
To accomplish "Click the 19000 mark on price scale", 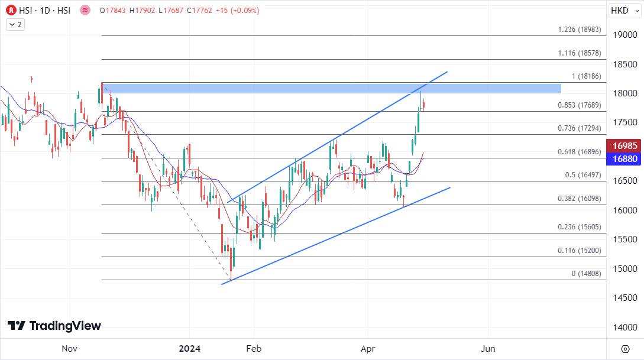I will click(x=624, y=35).
